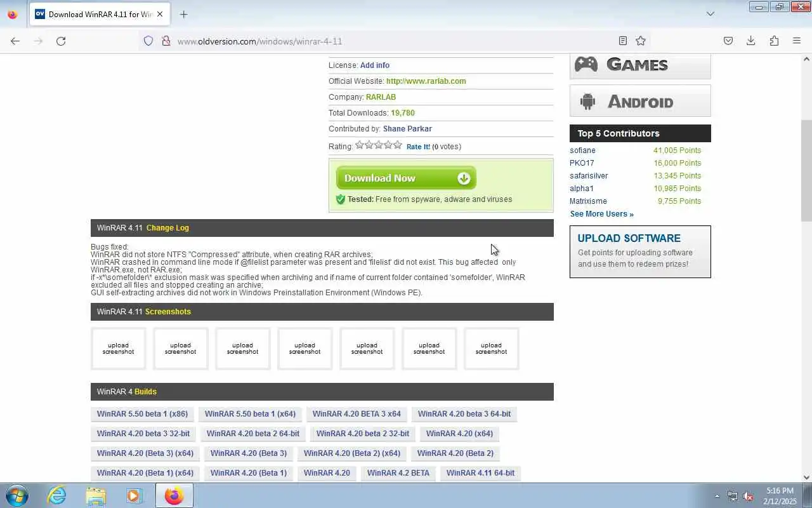Open contributor Matrixisme's profile

coord(588,201)
